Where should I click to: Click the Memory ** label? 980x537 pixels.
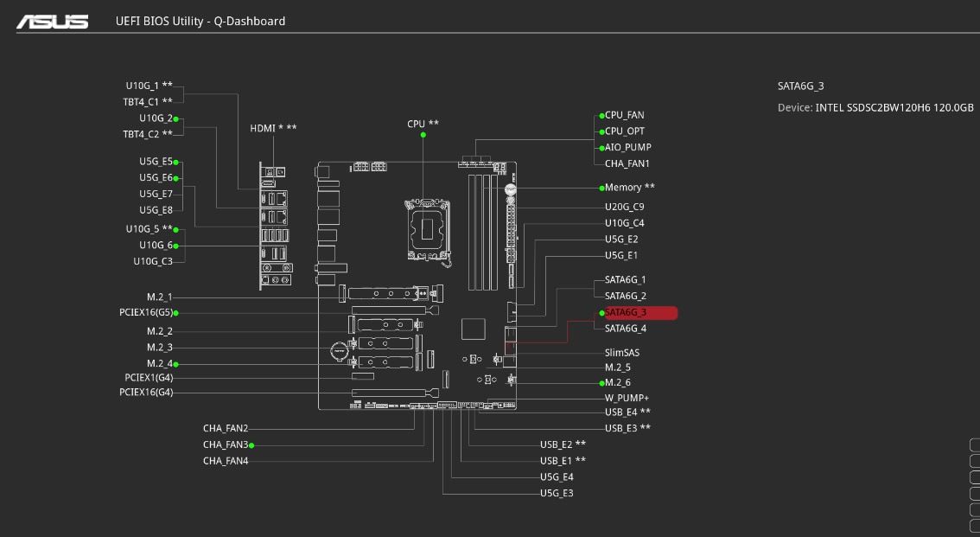click(x=629, y=188)
